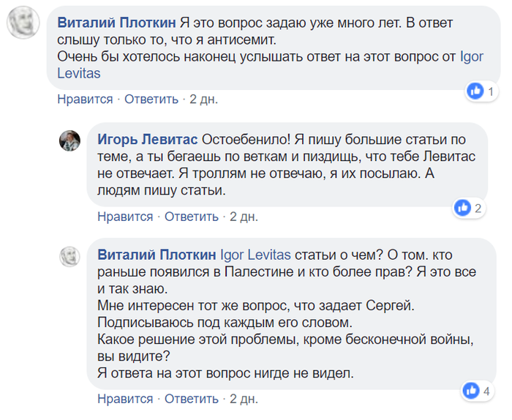
Task: Open the Igor Levitas mention in the last reply
Action: point(256,255)
